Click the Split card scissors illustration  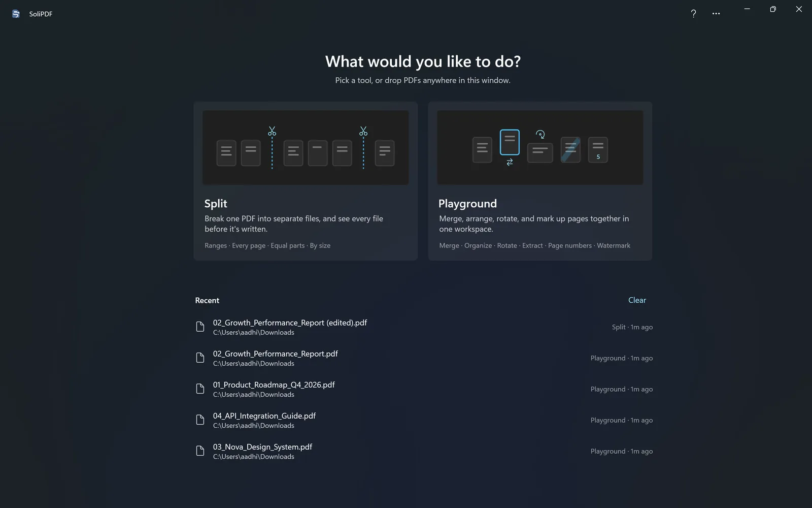(306, 147)
